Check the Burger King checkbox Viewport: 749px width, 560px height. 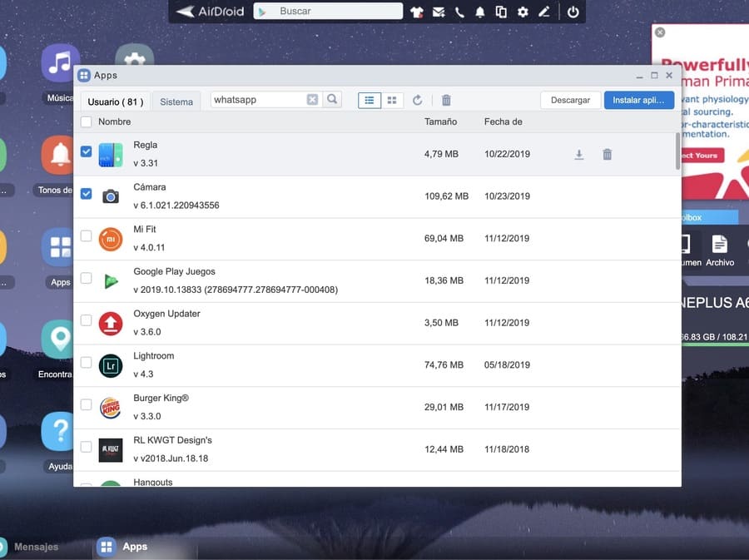coord(86,404)
